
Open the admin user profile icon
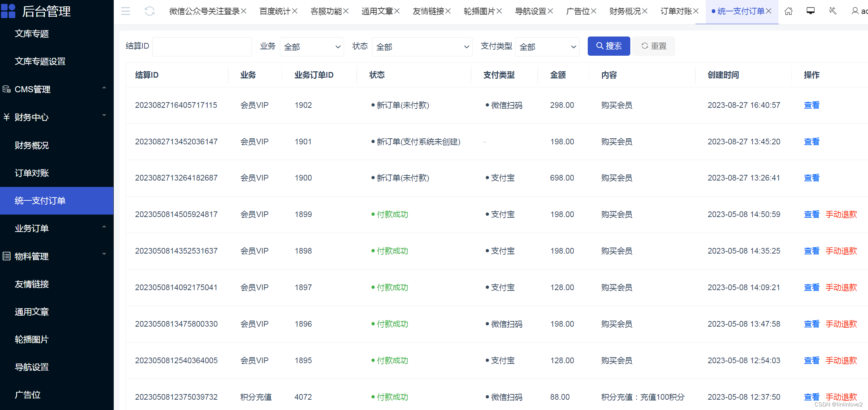tap(855, 11)
